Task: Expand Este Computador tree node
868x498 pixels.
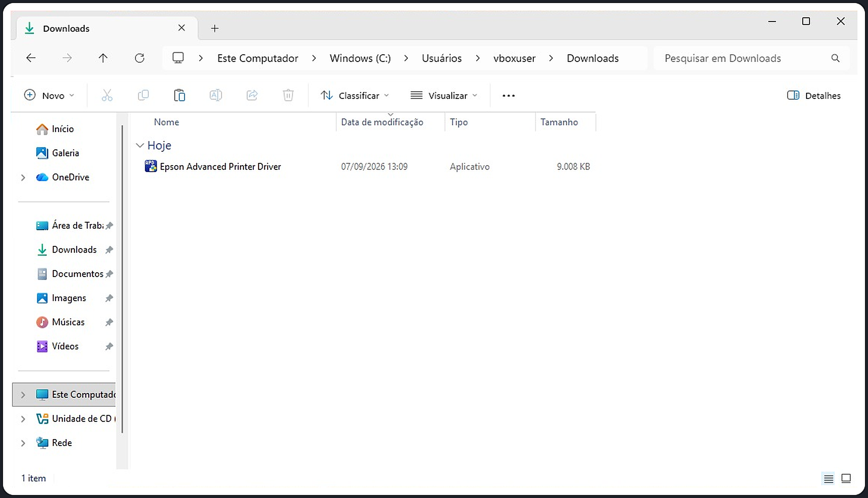Action: coord(23,395)
